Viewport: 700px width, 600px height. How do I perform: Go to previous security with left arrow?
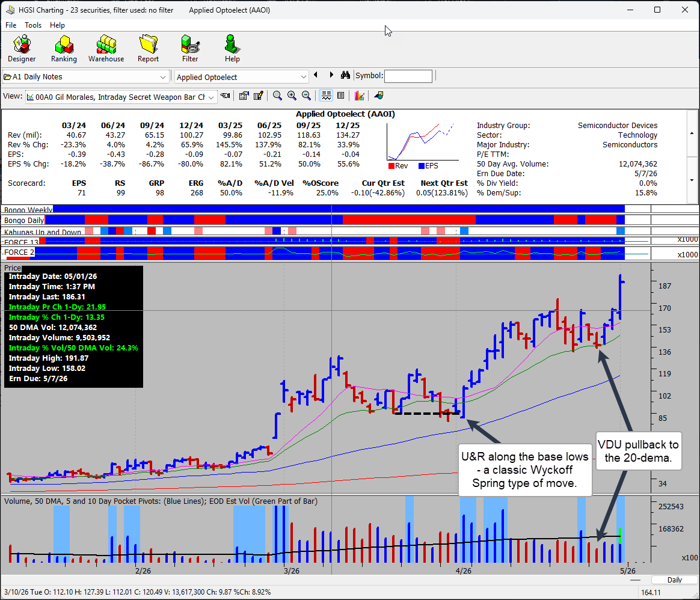(x=316, y=75)
